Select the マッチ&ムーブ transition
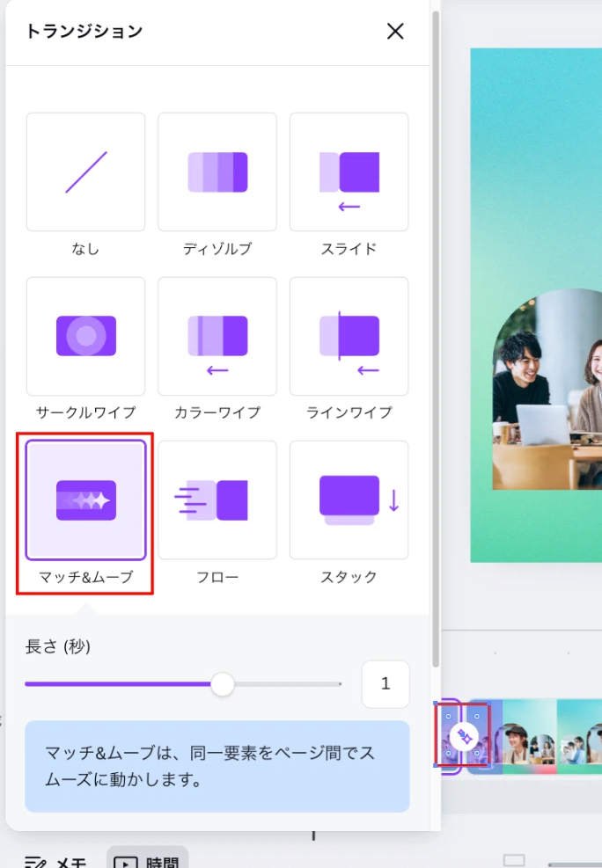This screenshot has height=868, width=602. point(86,500)
